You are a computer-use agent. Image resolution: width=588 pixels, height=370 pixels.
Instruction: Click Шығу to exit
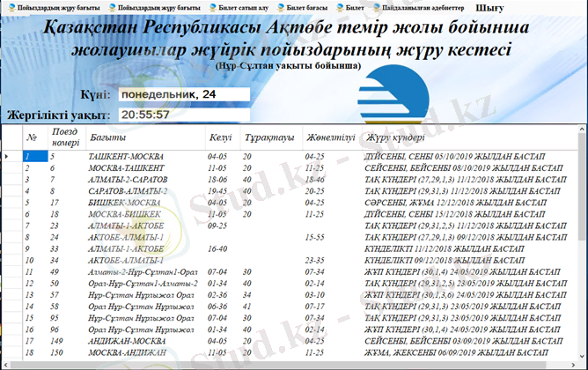pyautogui.click(x=489, y=8)
